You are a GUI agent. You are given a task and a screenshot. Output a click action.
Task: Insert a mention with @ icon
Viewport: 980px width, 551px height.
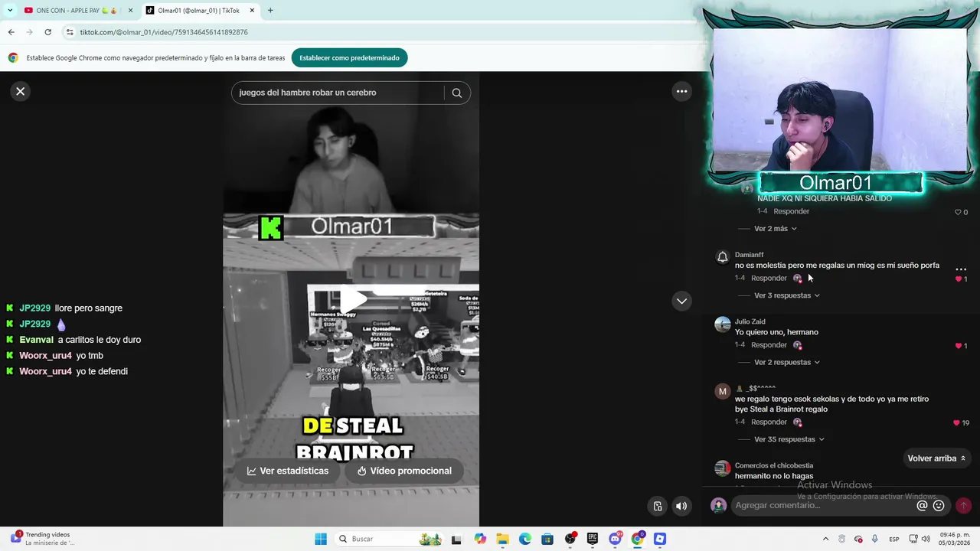click(922, 506)
